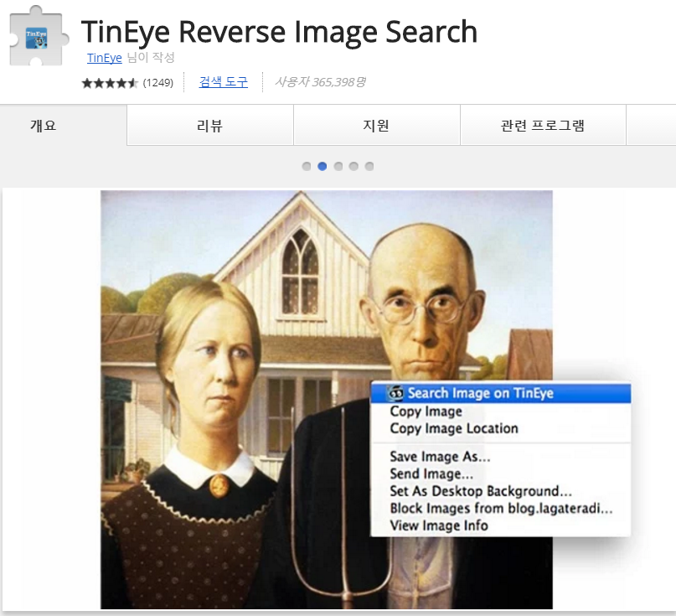Click the TinEye Reverse Image Search title
The width and height of the screenshot is (676, 616).
point(280,32)
